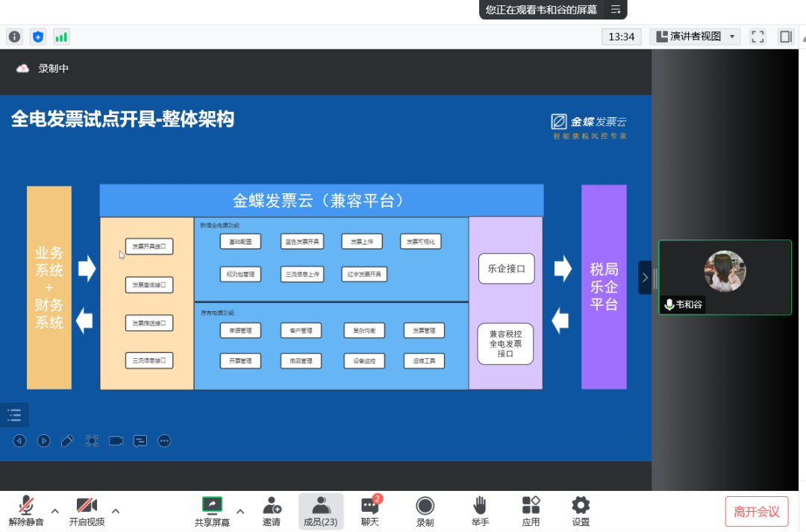
Task: Go to next slide
Action: click(x=44, y=440)
